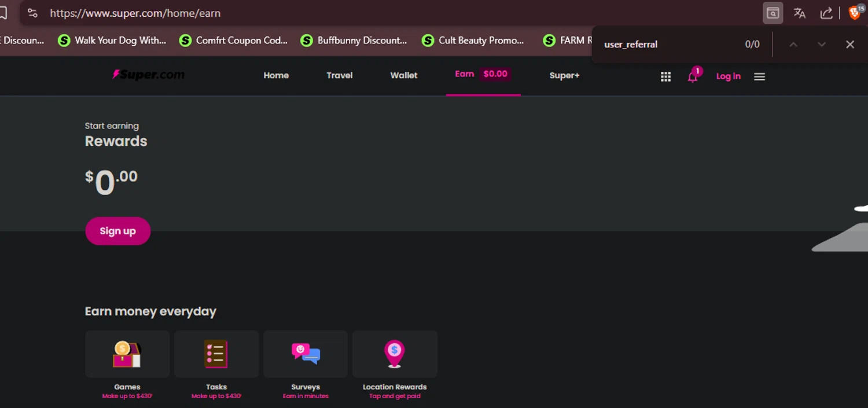Click the find-in-page toolbar icon
868x408 pixels.
point(773,13)
